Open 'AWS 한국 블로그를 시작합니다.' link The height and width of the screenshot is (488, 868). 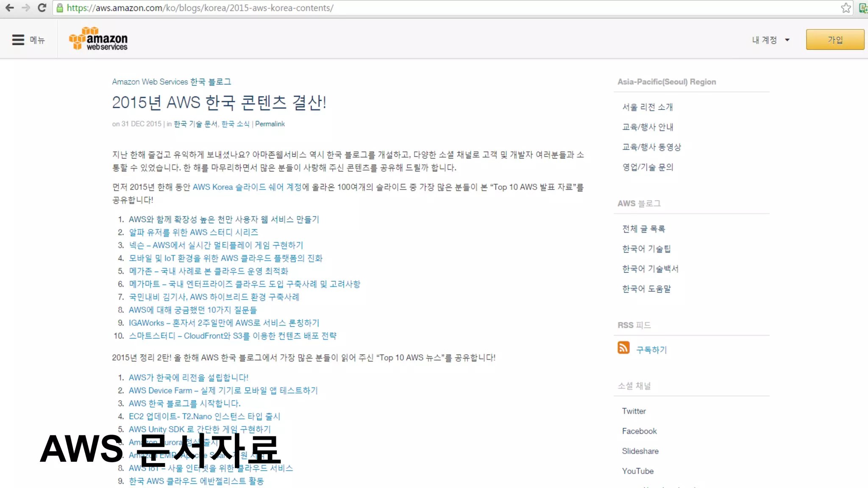(185, 403)
